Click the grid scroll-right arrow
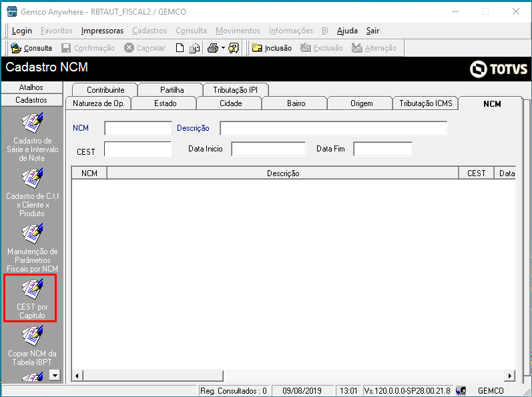This screenshot has height=397, width=532. [x=509, y=376]
